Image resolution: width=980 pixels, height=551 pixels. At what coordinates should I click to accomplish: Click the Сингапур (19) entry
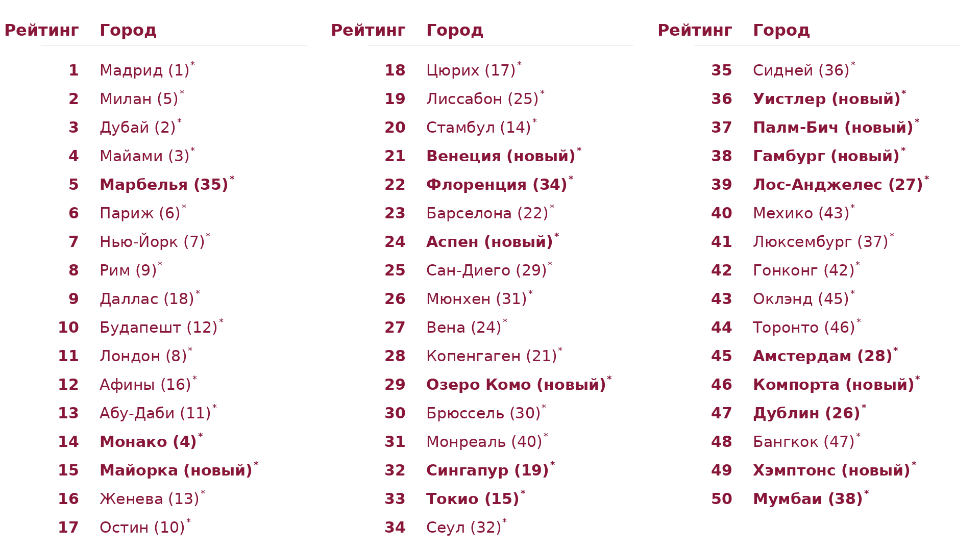point(487,470)
